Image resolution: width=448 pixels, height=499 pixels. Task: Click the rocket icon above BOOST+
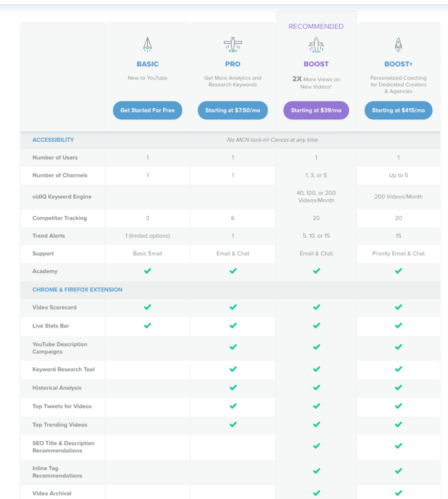tap(398, 44)
